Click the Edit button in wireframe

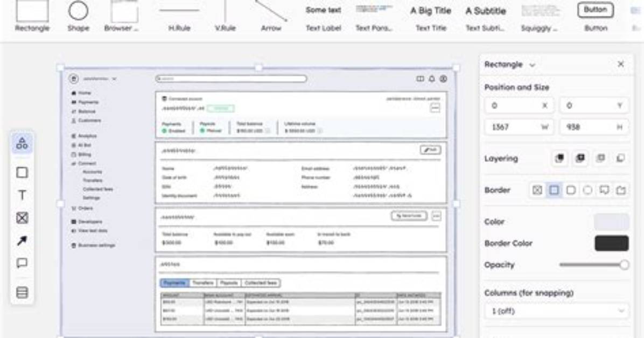point(430,150)
